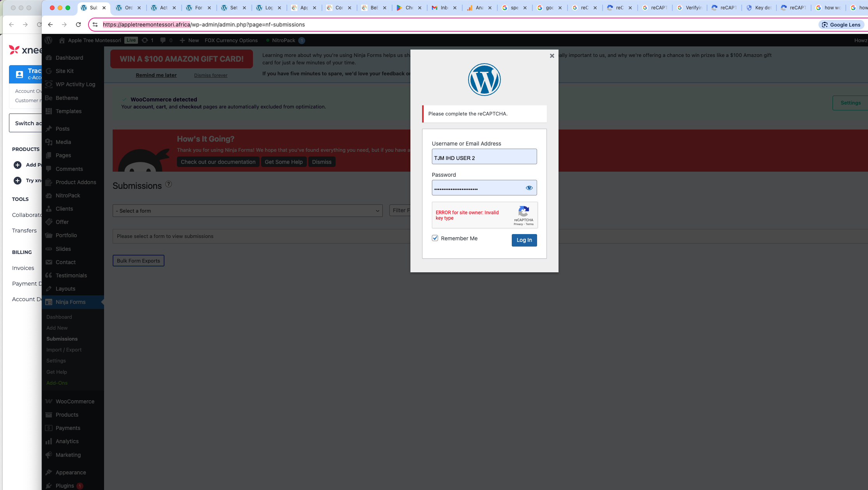Click the WordPress logo in login dialog
This screenshot has width=868, height=490.
tap(484, 80)
